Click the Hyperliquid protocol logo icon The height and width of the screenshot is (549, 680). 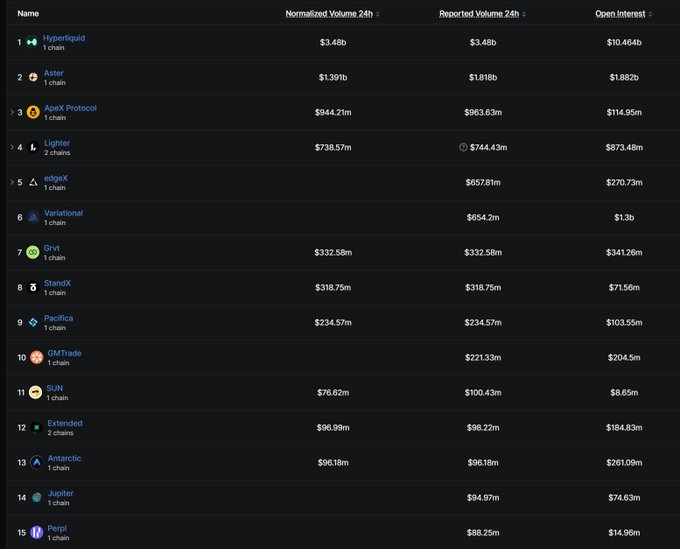coord(32,42)
